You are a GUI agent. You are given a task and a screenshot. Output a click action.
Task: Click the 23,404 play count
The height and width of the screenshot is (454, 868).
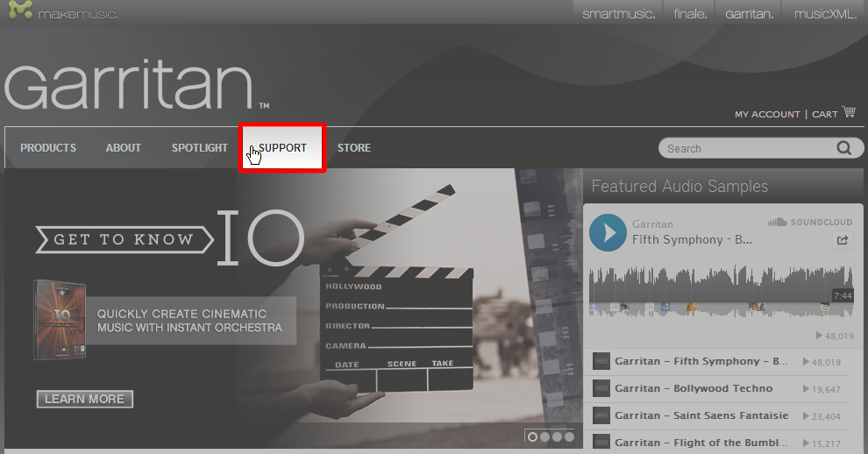click(x=822, y=416)
